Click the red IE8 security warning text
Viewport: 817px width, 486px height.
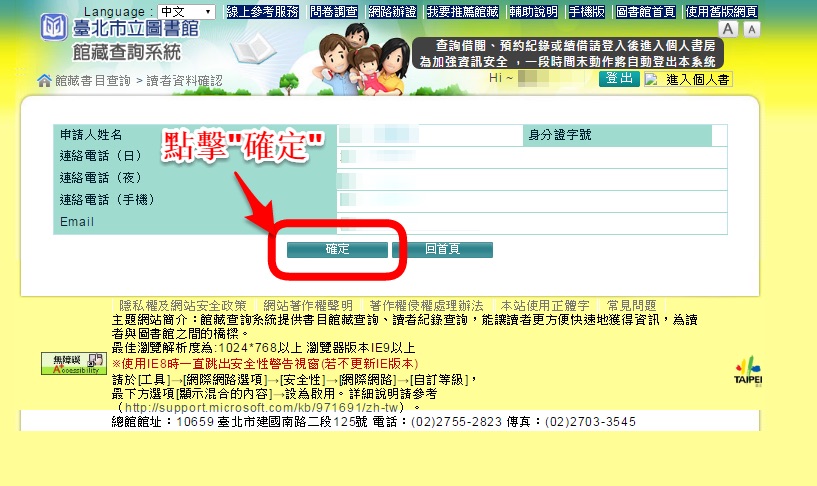[265, 364]
